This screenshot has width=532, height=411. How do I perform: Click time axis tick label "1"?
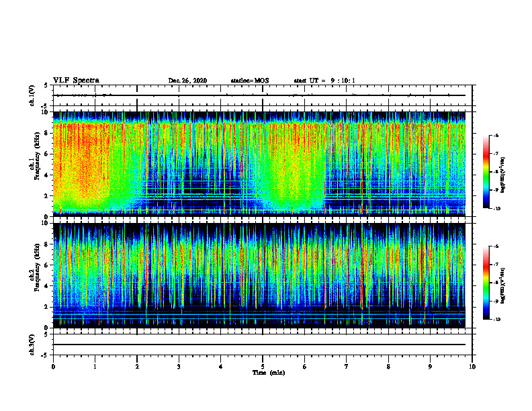tap(95, 367)
